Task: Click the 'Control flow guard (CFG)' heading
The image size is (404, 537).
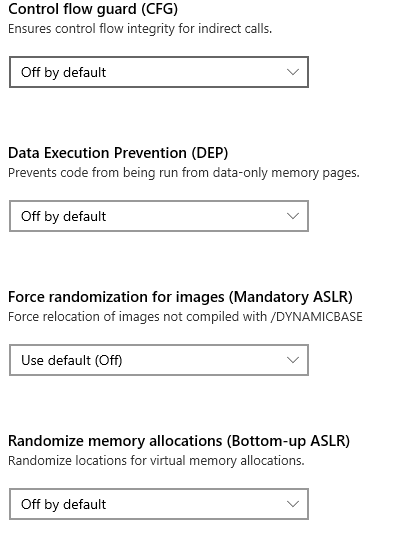Action: coord(93,9)
